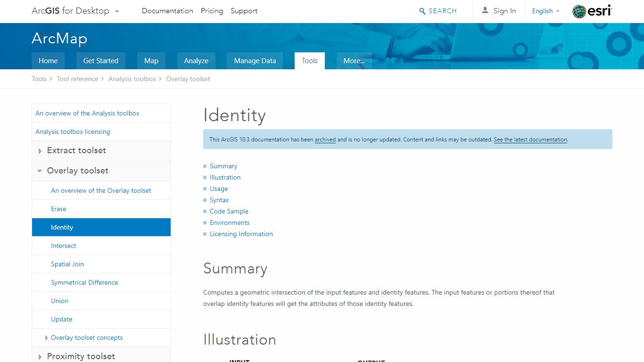Viewport: 644px width, 362px height.
Task: Open the Intersect tool page
Action: pyautogui.click(x=101, y=246)
